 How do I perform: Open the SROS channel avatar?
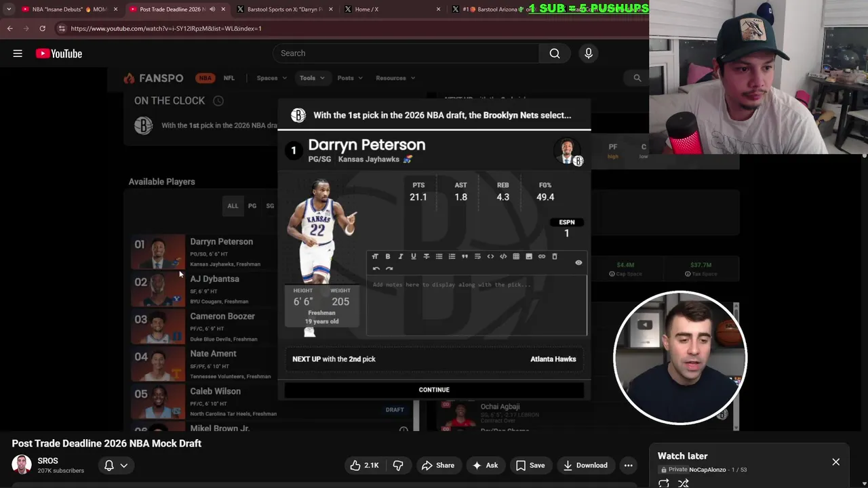(x=22, y=465)
